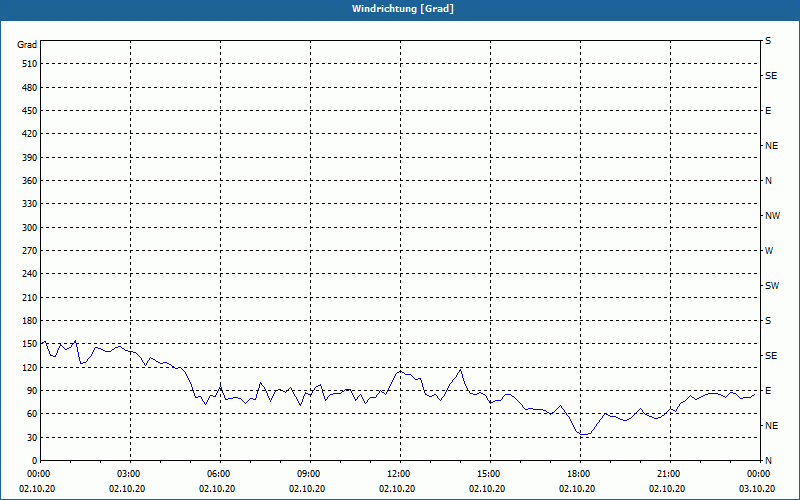
Task: Click the 18:00 time label
Action: click(580, 474)
